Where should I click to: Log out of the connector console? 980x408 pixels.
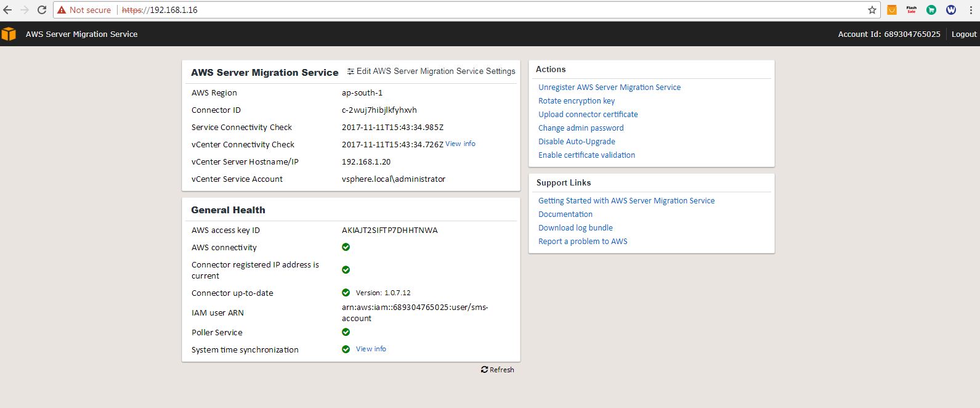[963, 34]
